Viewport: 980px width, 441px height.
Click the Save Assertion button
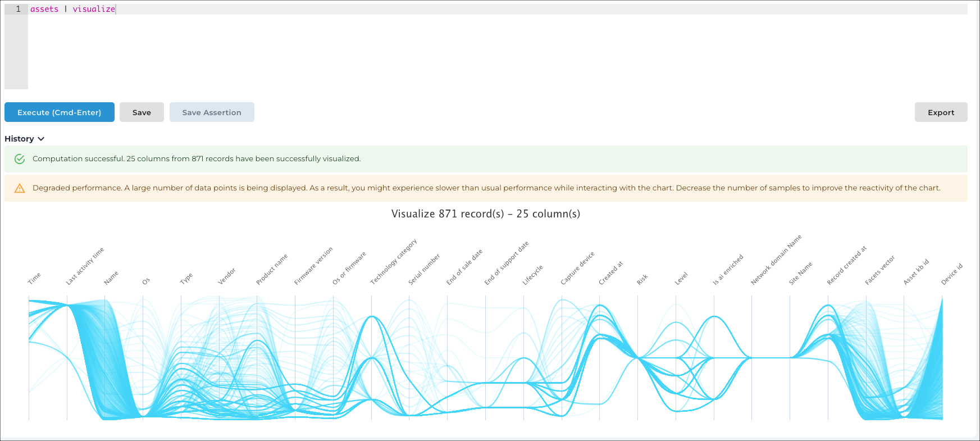click(x=212, y=112)
